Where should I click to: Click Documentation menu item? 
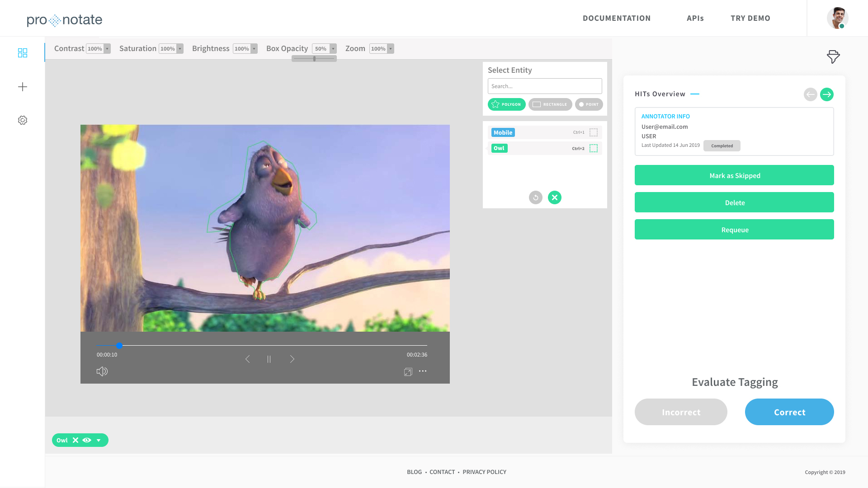point(617,18)
